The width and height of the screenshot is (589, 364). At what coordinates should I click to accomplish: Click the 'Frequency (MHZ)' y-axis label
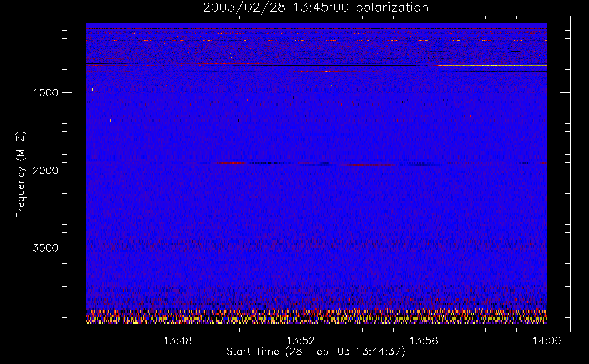(x=21, y=175)
